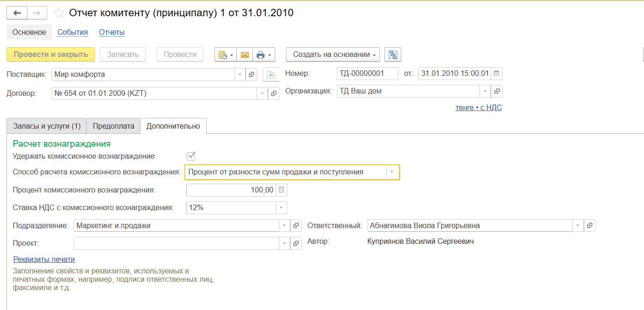The image size is (644, 310).
Task: Open calculator for commission percent field
Action: pyautogui.click(x=281, y=190)
